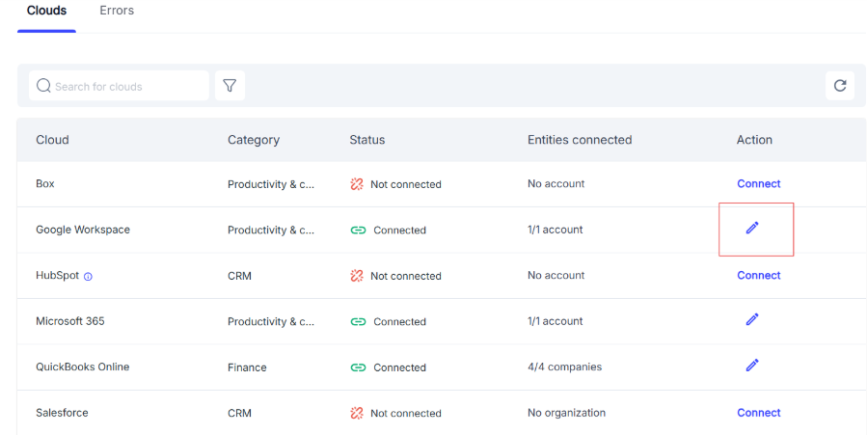Select the Microsoft 365 row name
The image size is (868, 435).
click(x=69, y=321)
